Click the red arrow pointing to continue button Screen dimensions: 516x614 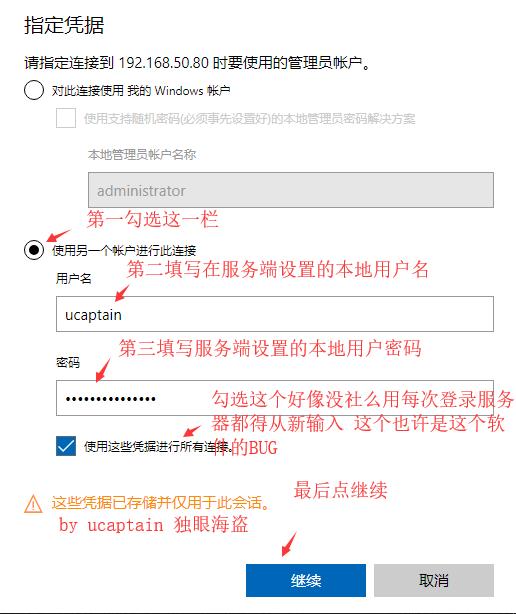pyautogui.click(x=289, y=544)
